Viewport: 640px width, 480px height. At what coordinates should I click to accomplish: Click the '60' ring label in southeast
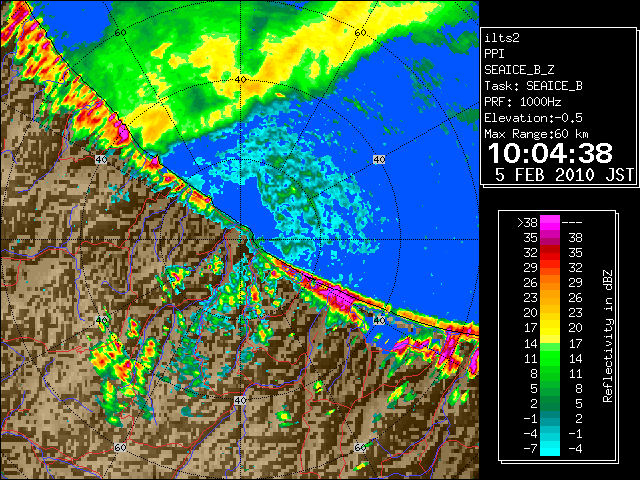point(360,448)
